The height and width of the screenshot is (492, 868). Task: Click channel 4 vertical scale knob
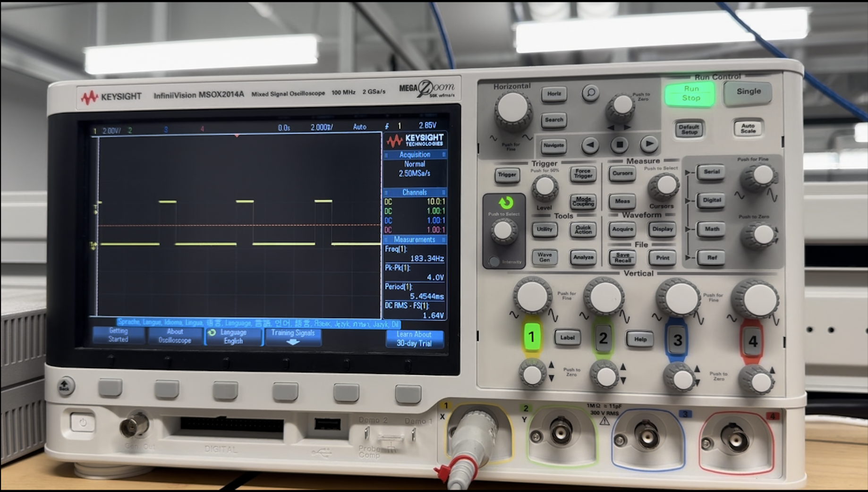point(755,300)
